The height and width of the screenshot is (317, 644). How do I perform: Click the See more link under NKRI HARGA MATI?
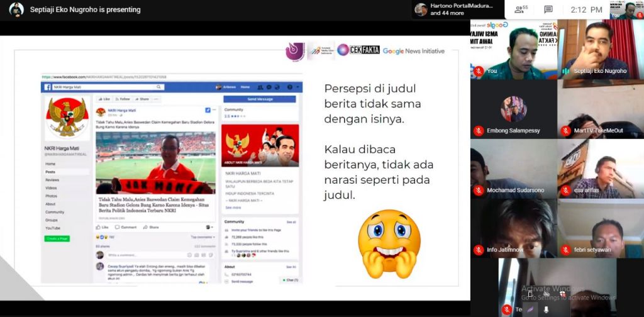(233, 208)
